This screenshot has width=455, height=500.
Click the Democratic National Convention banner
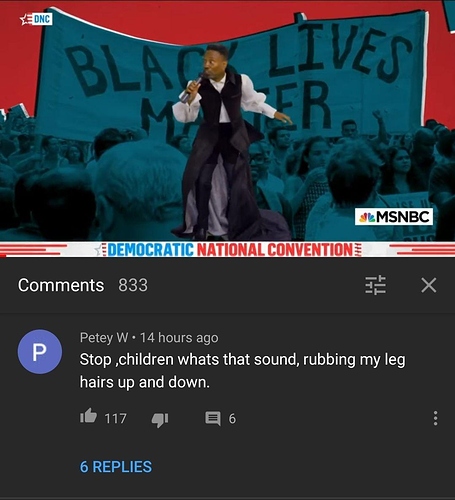tap(228, 250)
